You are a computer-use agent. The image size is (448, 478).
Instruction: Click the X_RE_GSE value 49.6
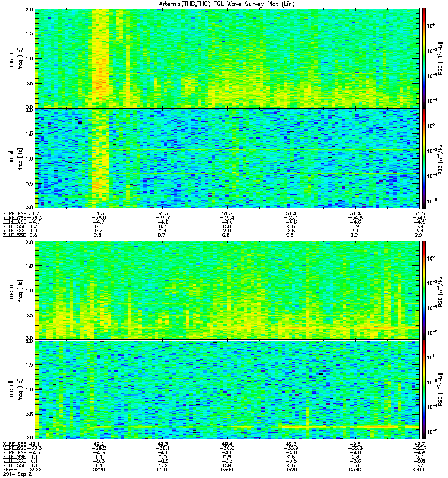pyautogui.click(x=355, y=444)
